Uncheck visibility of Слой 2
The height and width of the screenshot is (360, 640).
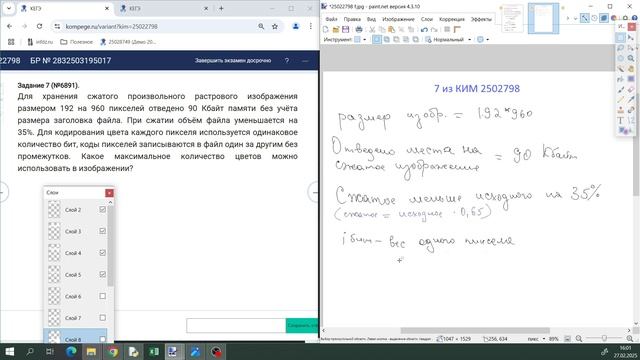pos(102,209)
